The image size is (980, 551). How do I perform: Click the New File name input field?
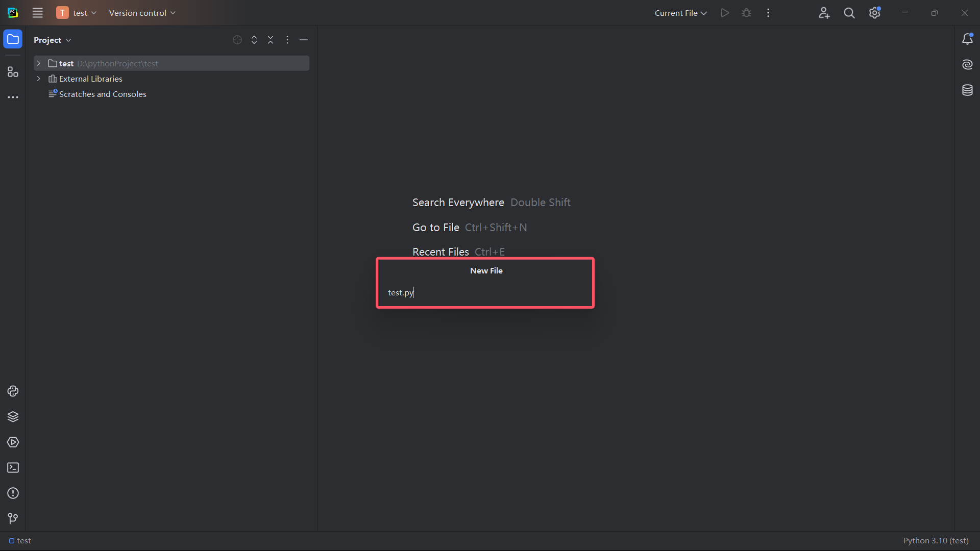485,293
